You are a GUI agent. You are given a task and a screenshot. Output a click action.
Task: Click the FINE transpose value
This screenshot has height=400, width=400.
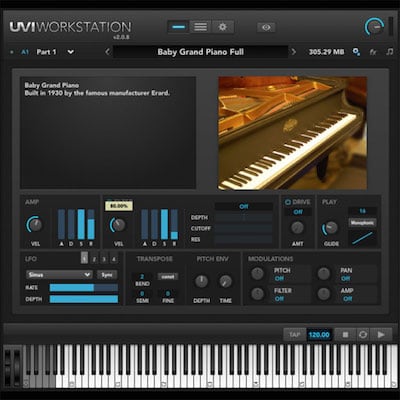coord(168,294)
